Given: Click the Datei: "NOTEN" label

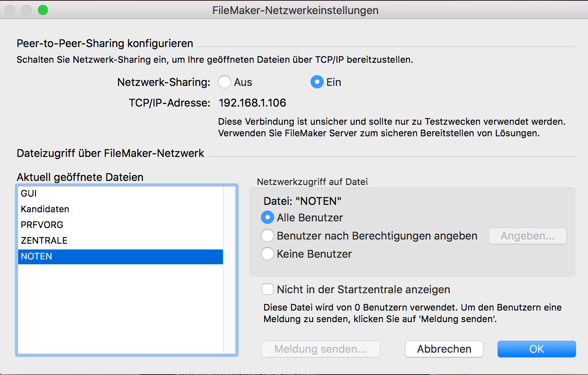Looking at the screenshot, I should 302,201.
